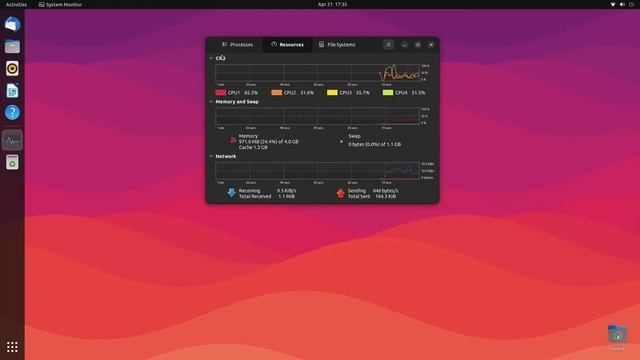Launch Rhythmbox from the dock
This screenshot has height=360, width=640.
click(12, 69)
